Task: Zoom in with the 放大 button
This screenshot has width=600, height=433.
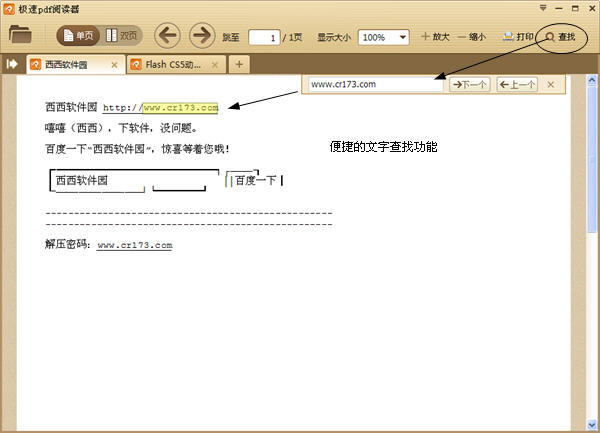Action: (x=435, y=37)
